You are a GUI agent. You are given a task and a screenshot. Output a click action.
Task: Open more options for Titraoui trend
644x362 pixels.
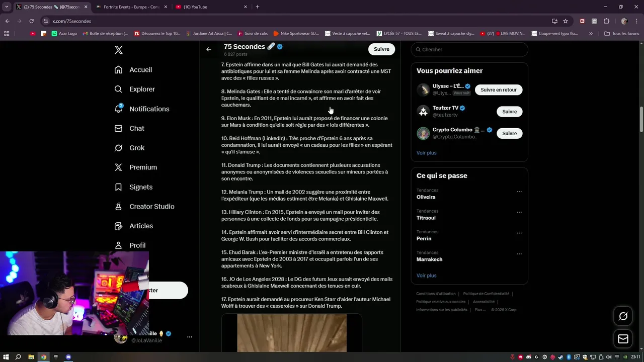(x=519, y=212)
